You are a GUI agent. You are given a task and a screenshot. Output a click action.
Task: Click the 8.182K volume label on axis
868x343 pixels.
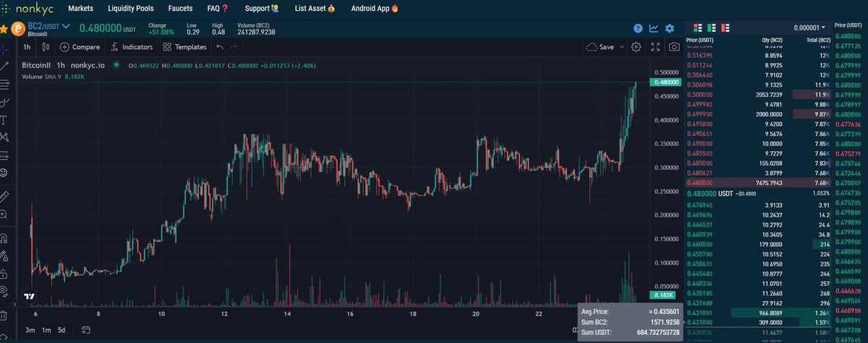[x=664, y=295]
